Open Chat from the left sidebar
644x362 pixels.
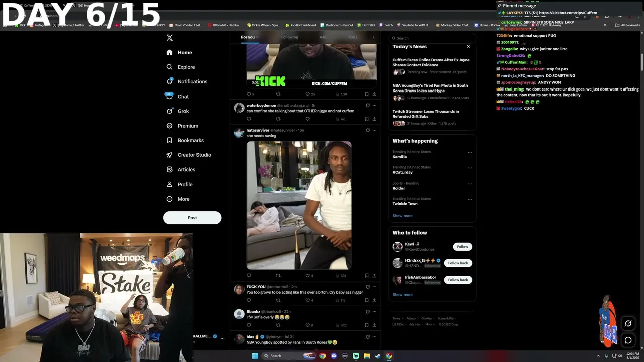click(177, 96)
